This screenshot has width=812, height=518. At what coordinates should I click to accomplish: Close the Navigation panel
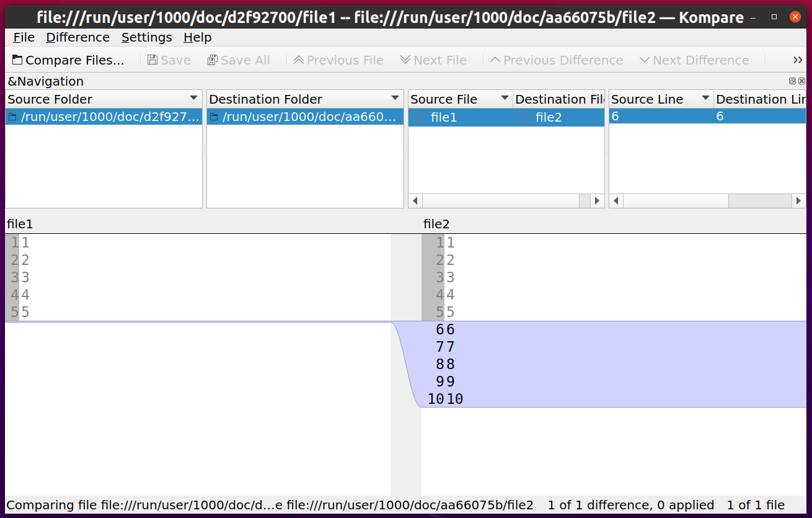[x=801, y=81]
